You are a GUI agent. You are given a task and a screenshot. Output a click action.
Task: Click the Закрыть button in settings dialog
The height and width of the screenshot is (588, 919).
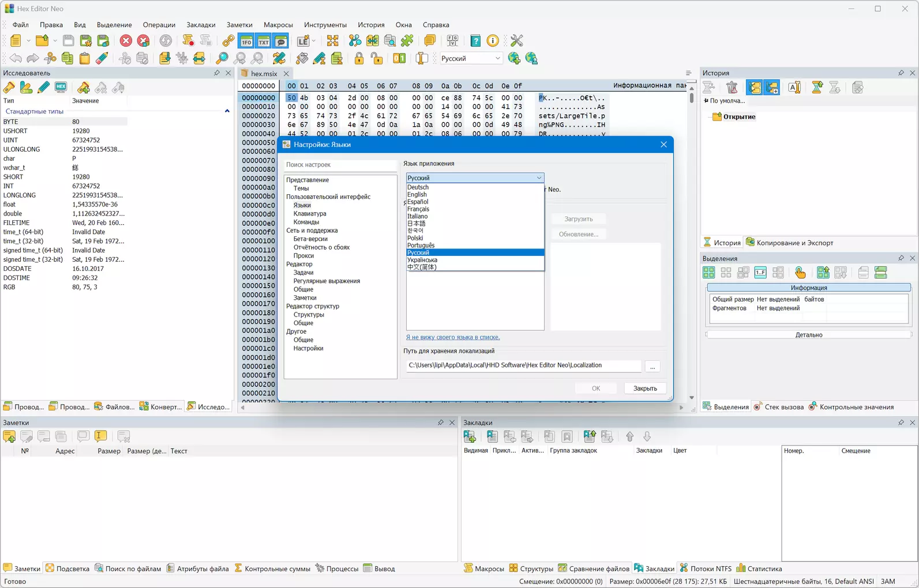(x=644, y=389)
